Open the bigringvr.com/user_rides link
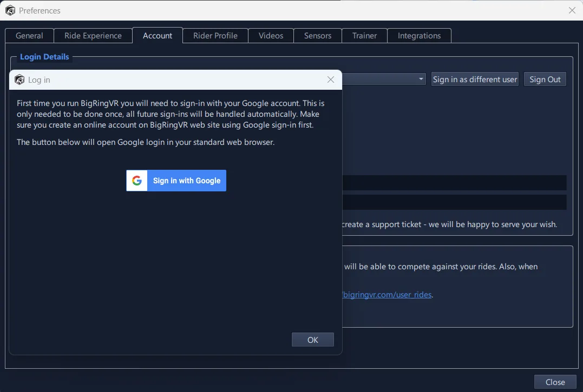583x392 pixels. pyautogui.click(x=387, y=295)
